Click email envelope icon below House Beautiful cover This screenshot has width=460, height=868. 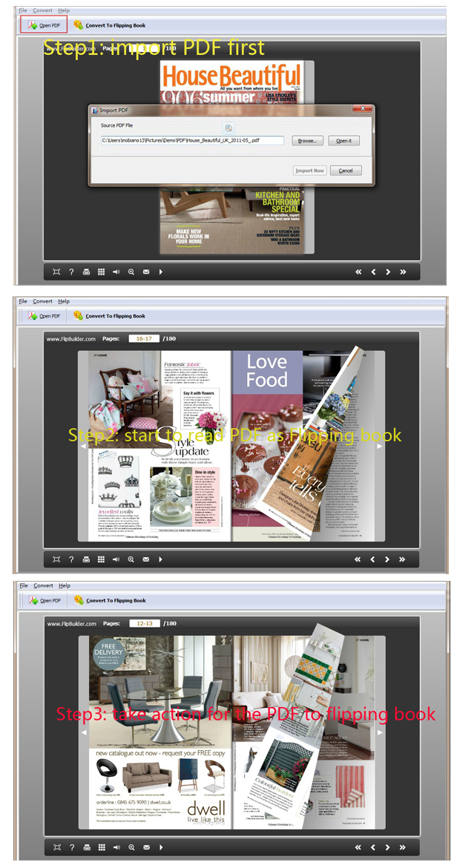pyautogui.click(x=146, y=272)
